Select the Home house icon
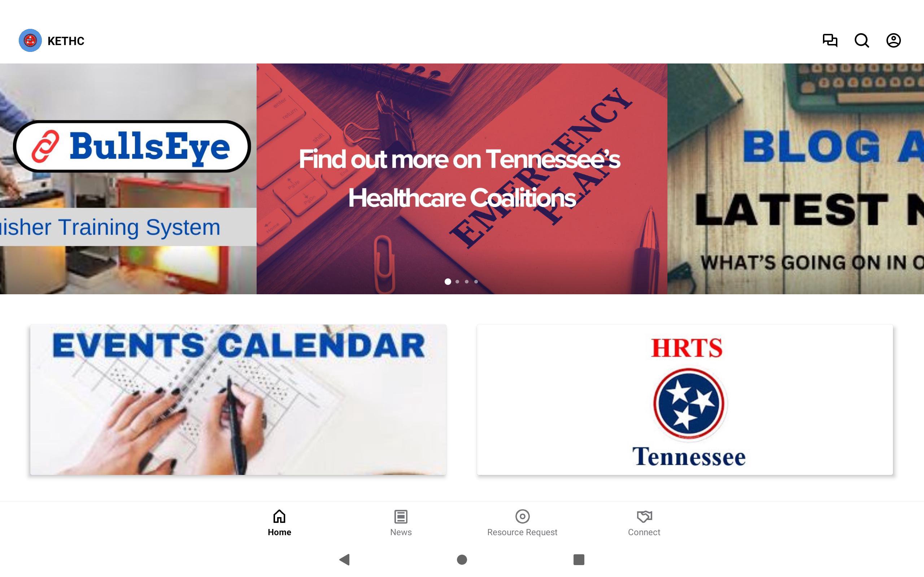The width and height of the screenshot is (924, 577). pos(279,516)
